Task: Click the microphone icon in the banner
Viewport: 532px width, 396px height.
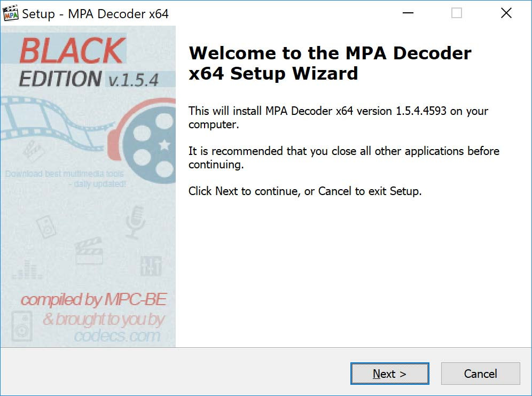Action: pos(135,222)
